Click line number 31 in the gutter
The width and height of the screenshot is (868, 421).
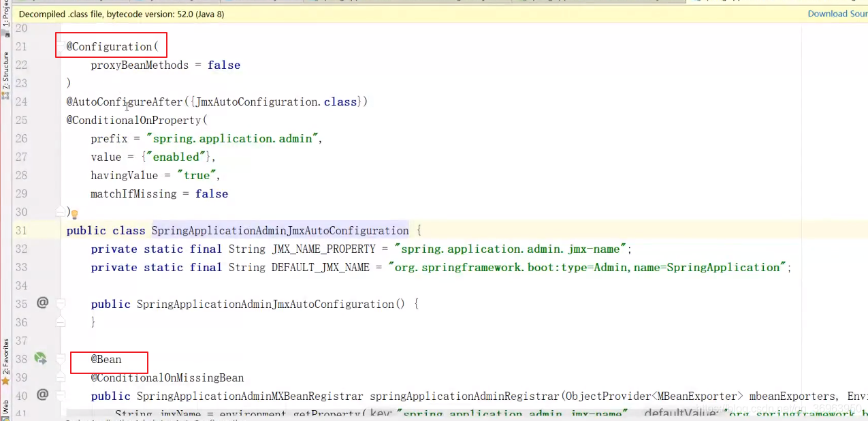click(x=20, y=230)
